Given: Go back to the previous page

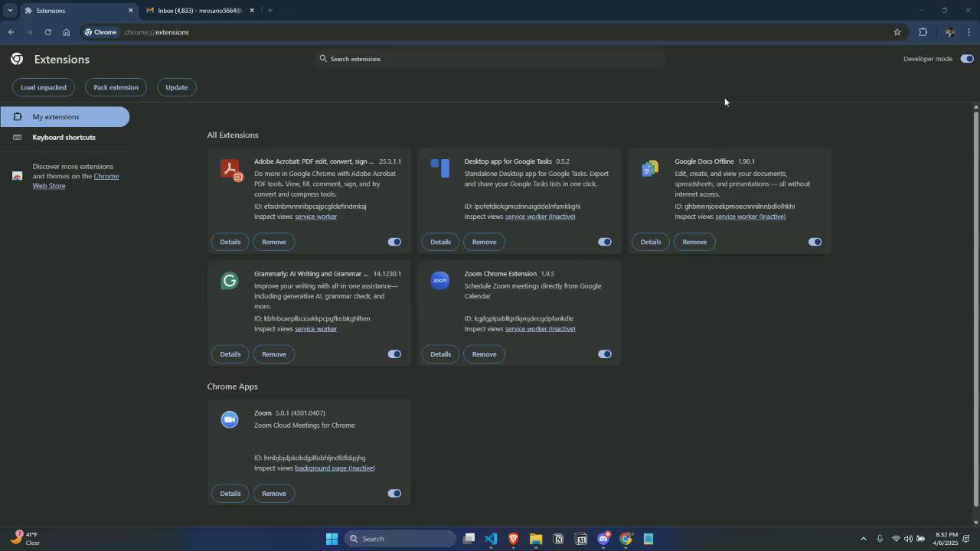Looking at the screenshot, I should coord(11,32).
